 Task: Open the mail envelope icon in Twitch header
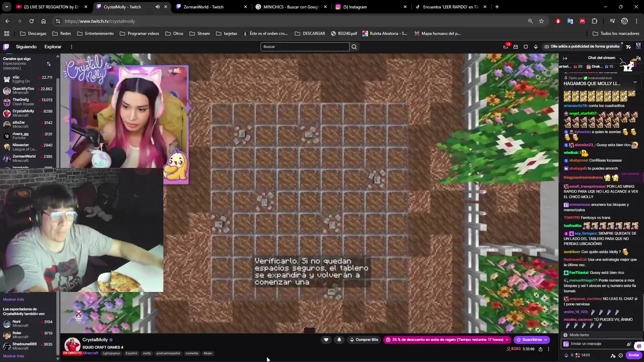click(x=516, y=47)
